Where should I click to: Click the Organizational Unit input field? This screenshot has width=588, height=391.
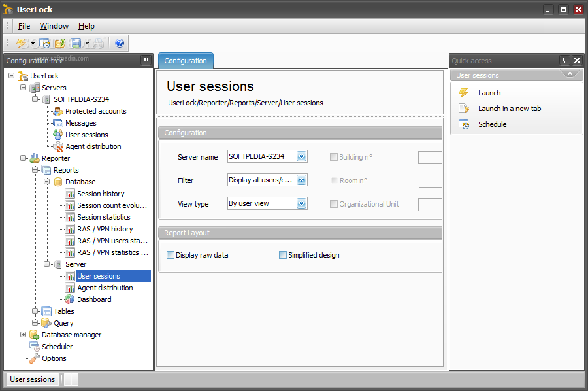click(430, 205)
